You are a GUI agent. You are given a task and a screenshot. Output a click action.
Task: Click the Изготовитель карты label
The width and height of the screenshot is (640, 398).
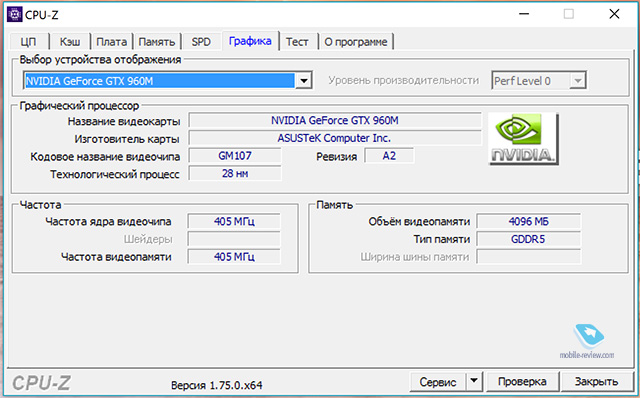tap(127, 139)
